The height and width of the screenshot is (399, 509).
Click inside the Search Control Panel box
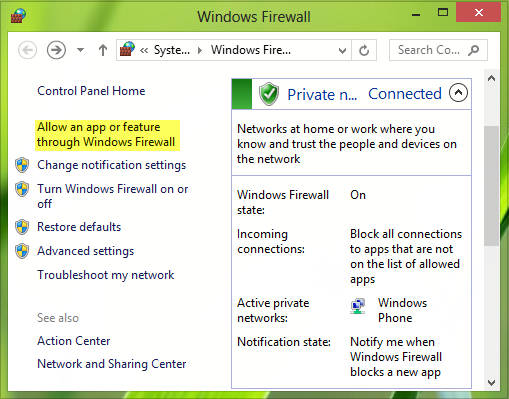pyautogui.click(x=429, y=50)
